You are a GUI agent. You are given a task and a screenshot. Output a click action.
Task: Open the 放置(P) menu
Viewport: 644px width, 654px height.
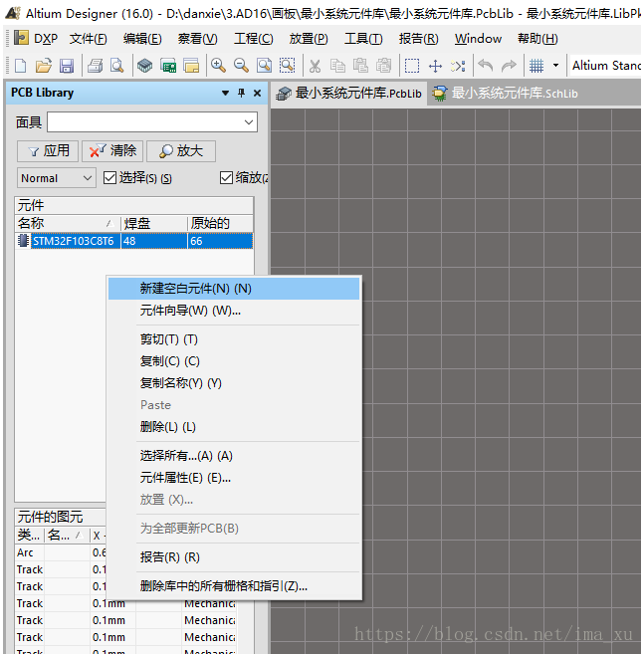[x=308, y=39]
